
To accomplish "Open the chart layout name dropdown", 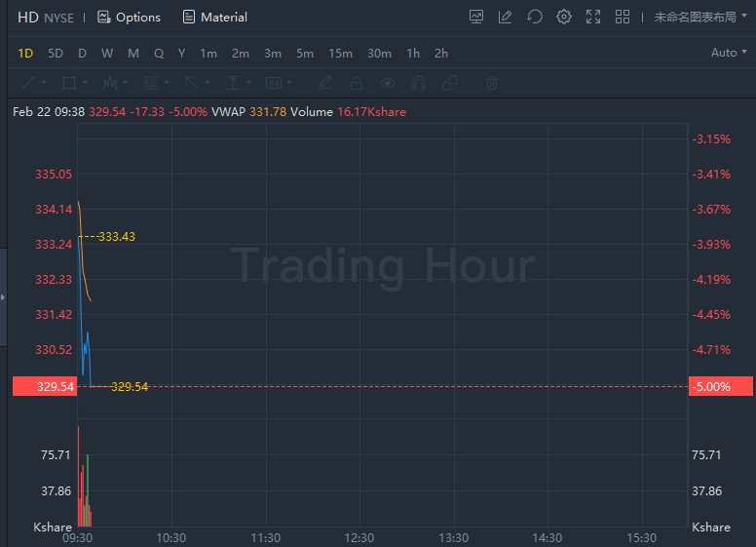I will point(700,17).
